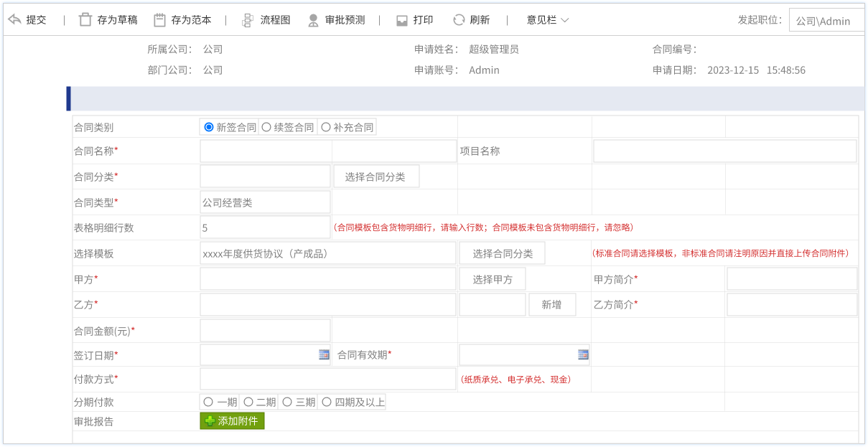Image resolution: width=868 pixels, height=447 pixels.
Task: Choose the 三期 installment radio button
Action: point(287,402)
